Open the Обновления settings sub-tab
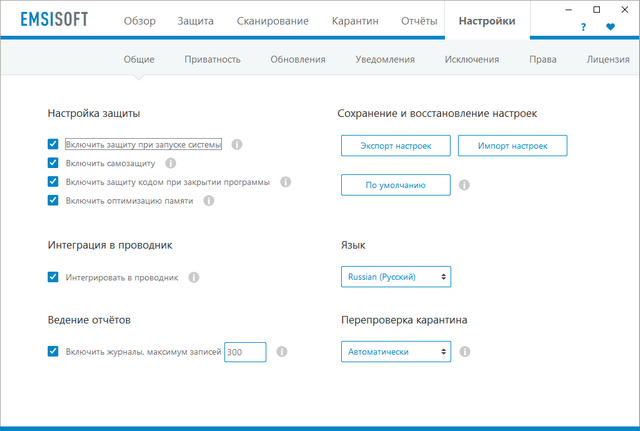This screenshot has height=431, width=640. coord(298,59)
